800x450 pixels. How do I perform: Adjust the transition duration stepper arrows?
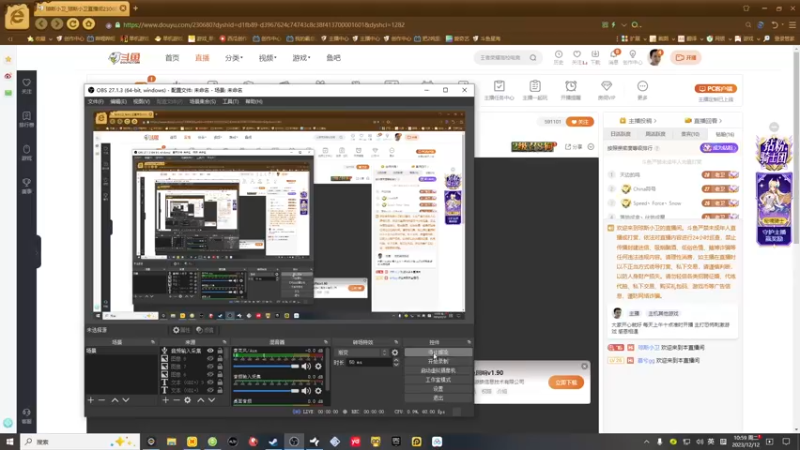coord(395,362)
